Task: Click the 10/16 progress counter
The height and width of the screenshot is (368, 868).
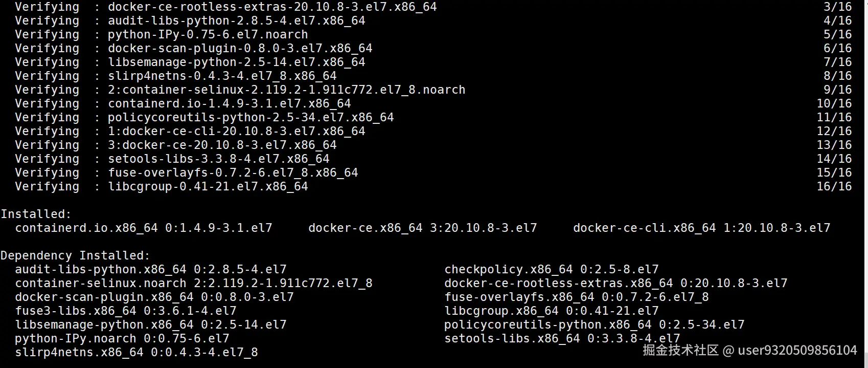Action: 834,103
